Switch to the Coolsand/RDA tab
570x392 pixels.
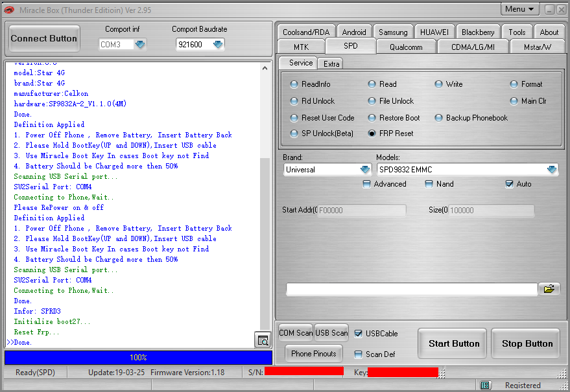point(306,32)
